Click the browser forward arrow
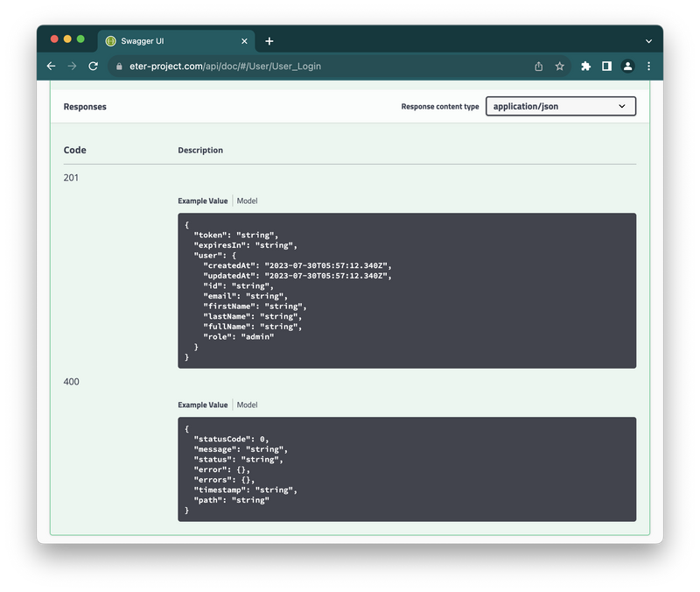This screenshot has width=700, height=592. pyautogui.click(x=72, y=66)
